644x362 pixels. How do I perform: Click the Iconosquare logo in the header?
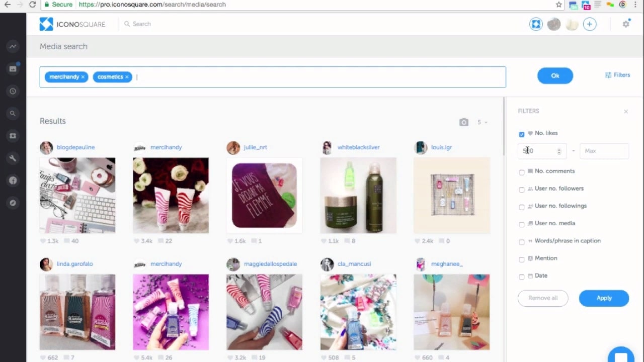pyautogui.click(x=72, y=24)
